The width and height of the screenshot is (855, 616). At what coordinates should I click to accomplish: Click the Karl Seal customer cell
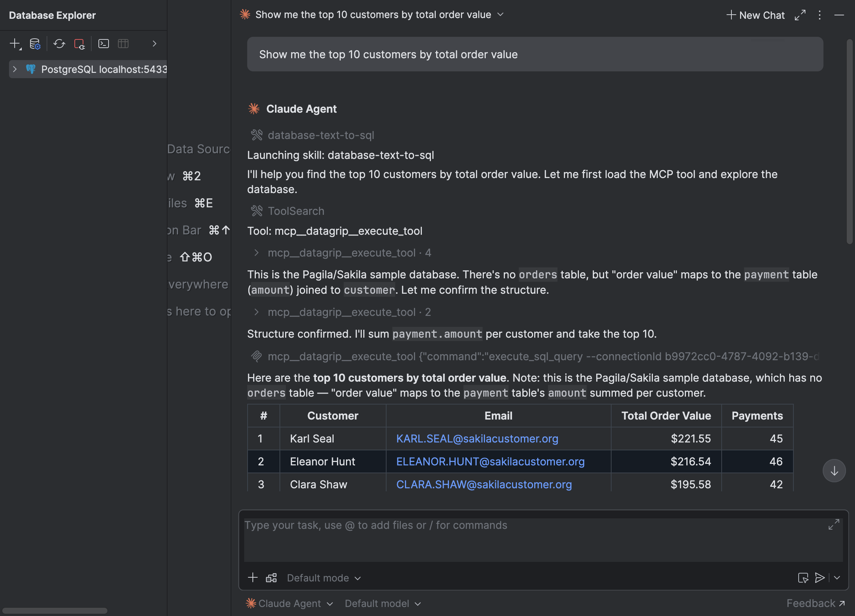click(333, 439)
